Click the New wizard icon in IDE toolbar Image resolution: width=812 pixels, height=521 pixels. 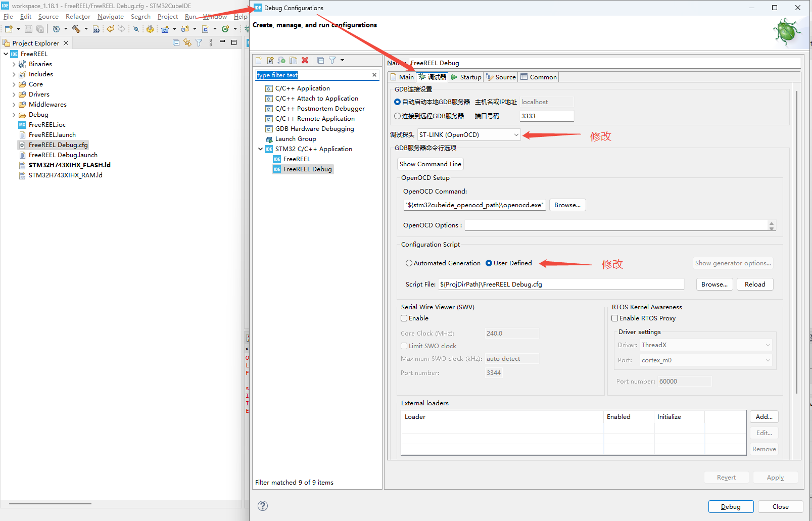9,29
